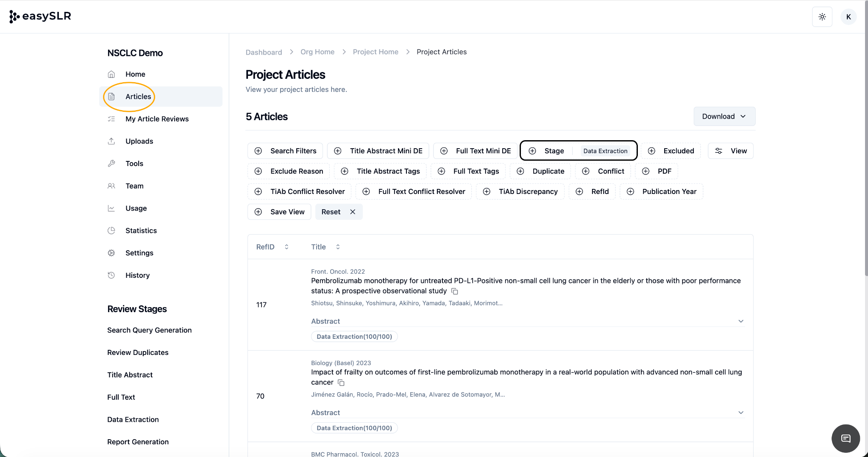Open project Statistics in the sidebar
Screen dimensions: 868x457
141,230
